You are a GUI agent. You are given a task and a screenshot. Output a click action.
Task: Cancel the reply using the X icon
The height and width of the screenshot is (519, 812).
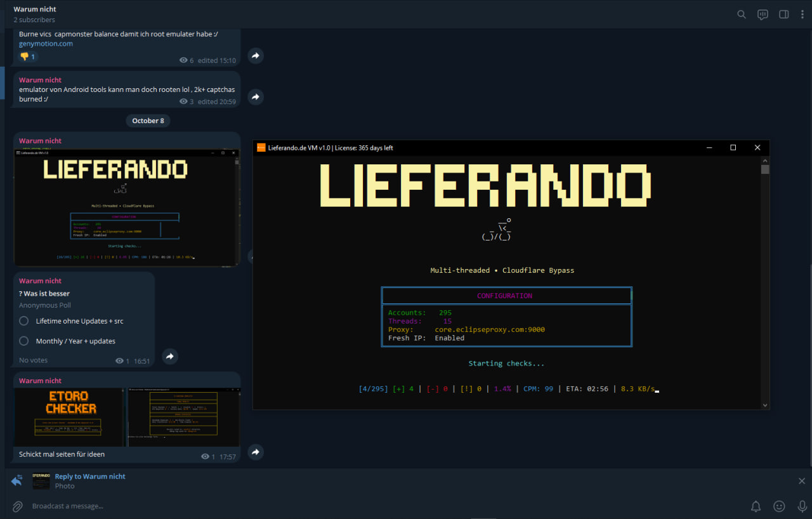[802, 481]
